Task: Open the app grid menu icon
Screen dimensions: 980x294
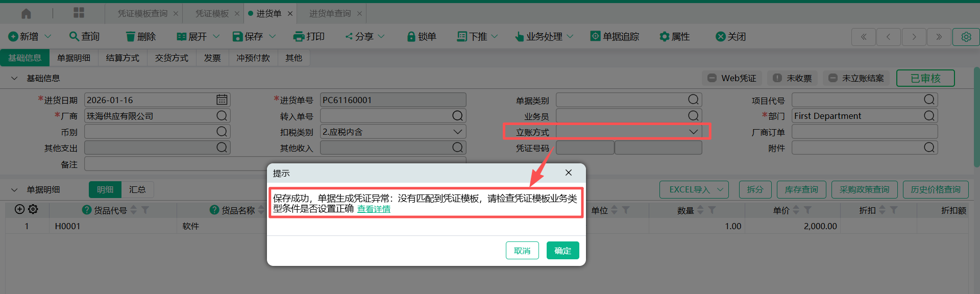Action: tap(79, 13)
